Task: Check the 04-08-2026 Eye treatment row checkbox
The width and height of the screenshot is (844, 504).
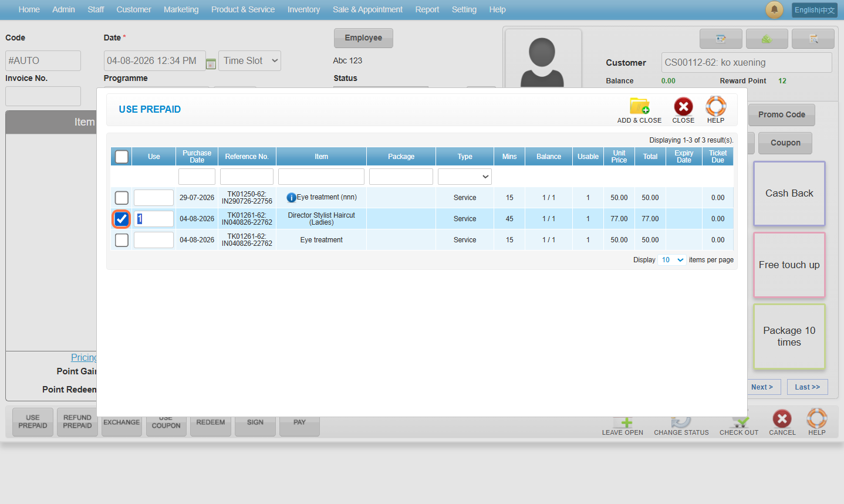Action: click(x=121, y=240)
